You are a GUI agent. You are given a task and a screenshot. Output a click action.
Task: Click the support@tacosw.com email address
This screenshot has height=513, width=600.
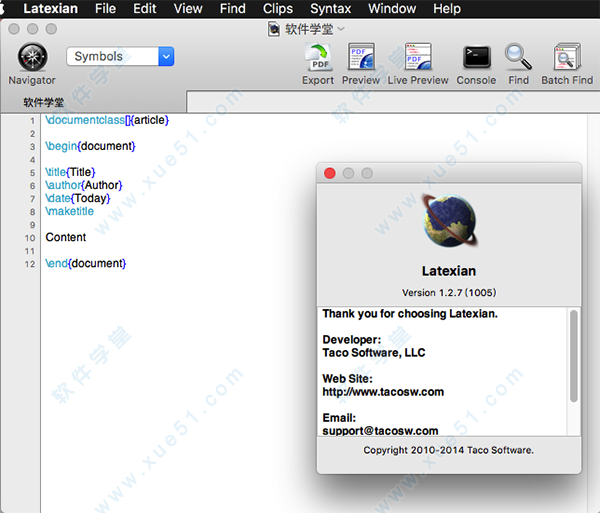click(x=380, y=431)
